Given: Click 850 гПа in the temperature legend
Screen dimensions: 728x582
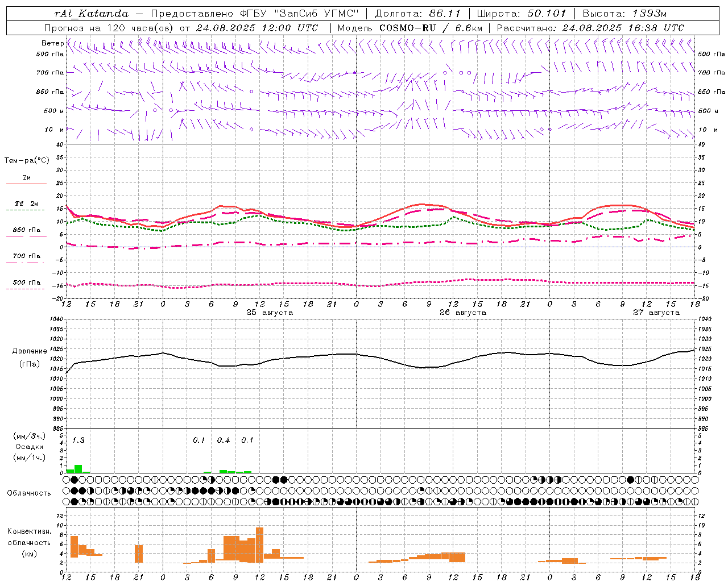Looking at the screenshot, I should tap(27, 230).
